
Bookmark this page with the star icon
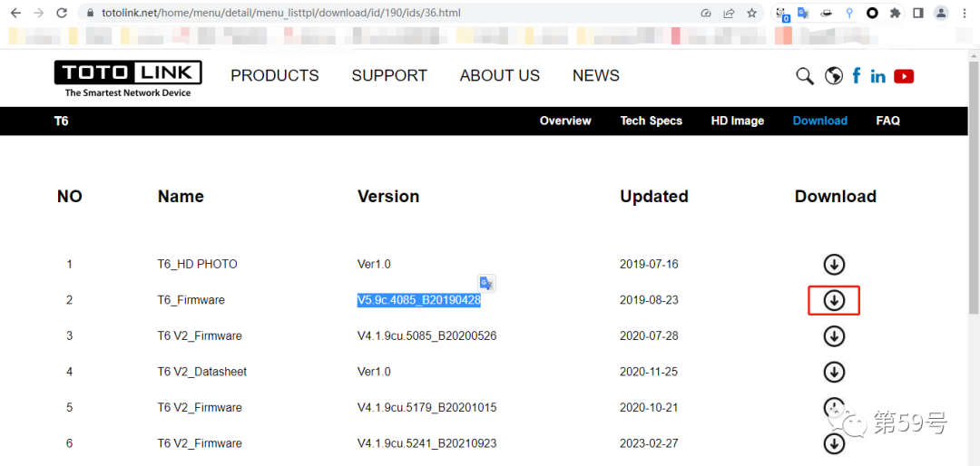point(752,13)
